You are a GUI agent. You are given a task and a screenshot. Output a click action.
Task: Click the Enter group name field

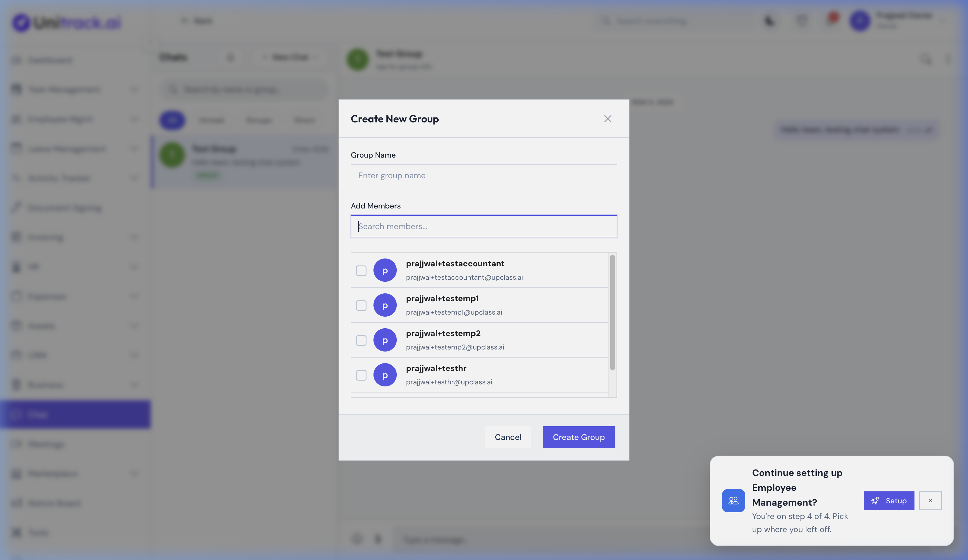(x=484, y=176)
